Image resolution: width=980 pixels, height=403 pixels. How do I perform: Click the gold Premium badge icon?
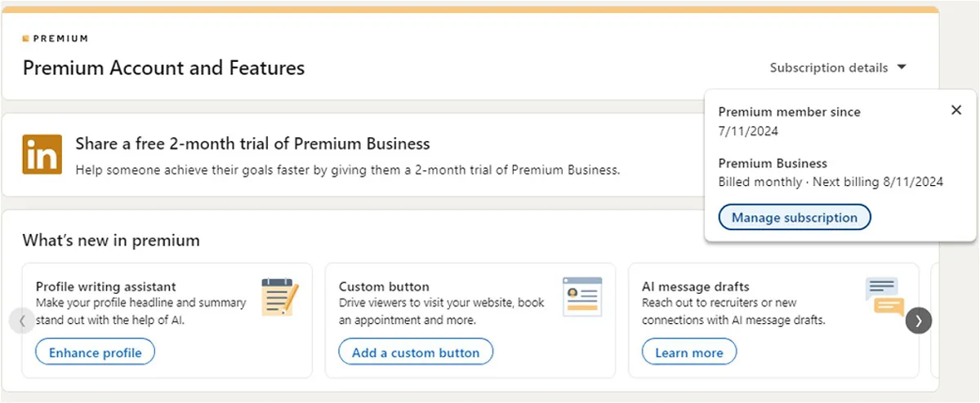coord(26,38)
